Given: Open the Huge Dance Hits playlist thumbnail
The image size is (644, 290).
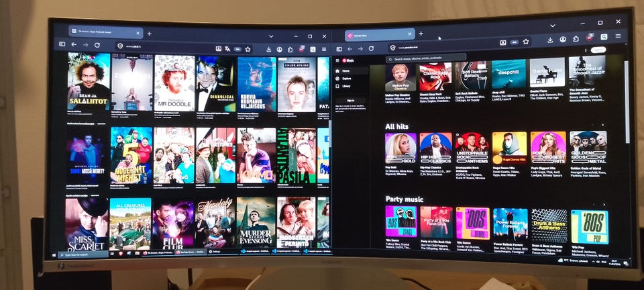Looking at the screenshot, I should click(509, 148).
